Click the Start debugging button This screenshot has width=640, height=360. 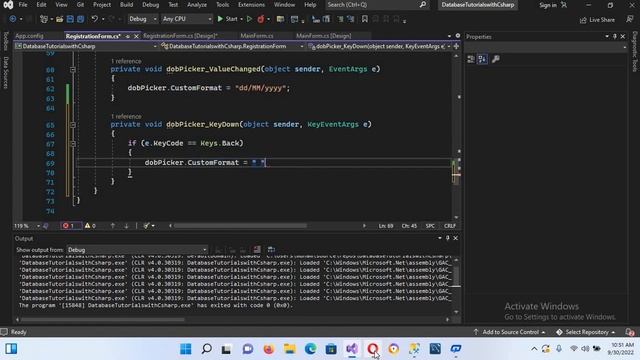227,19
